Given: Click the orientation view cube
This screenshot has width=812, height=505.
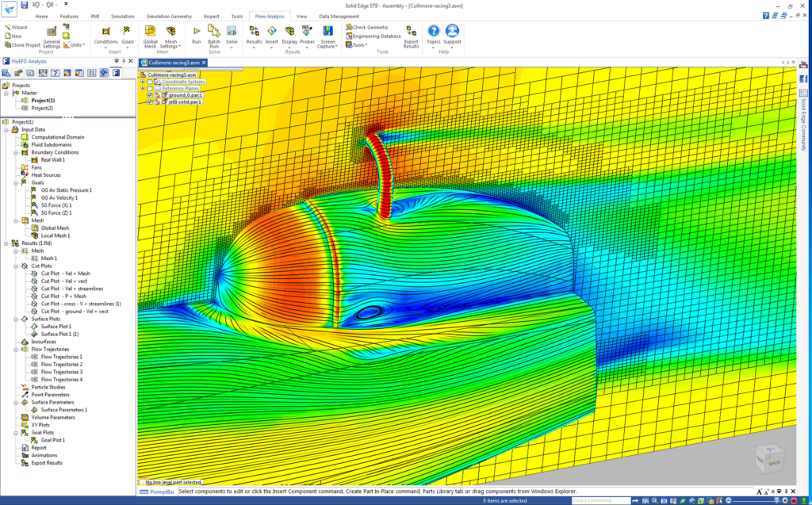Looking at the screenshot, I should pos(770,459).
